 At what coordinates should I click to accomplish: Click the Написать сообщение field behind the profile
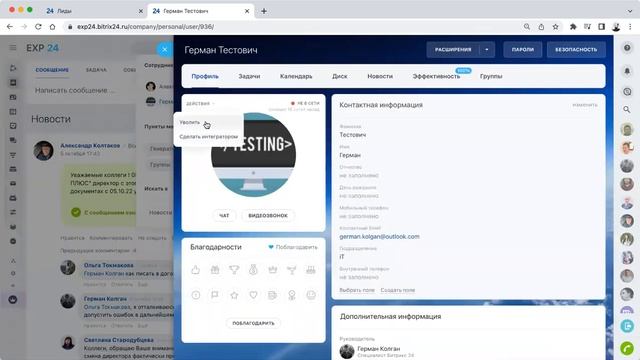(x=75, y=90)
